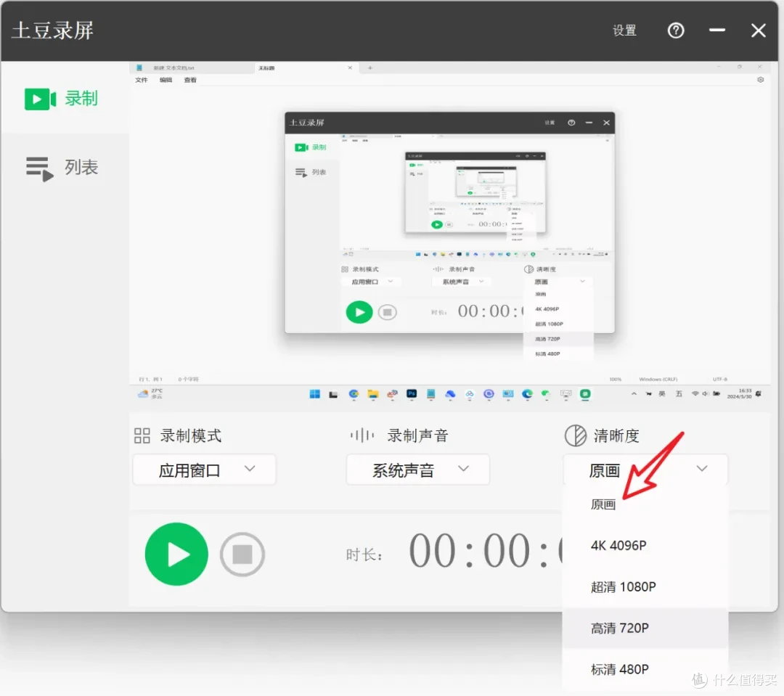Close the 土豆录屏 window
Image resolution: width=784 pixels, height=696 pixels.
759,30
